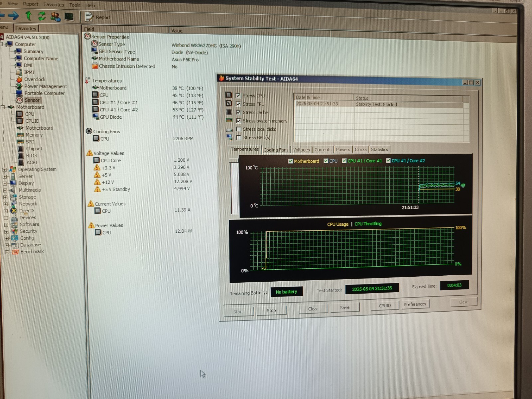
Task: Click the monitor diagnostics toolbar icon
Action: (69, 17)
